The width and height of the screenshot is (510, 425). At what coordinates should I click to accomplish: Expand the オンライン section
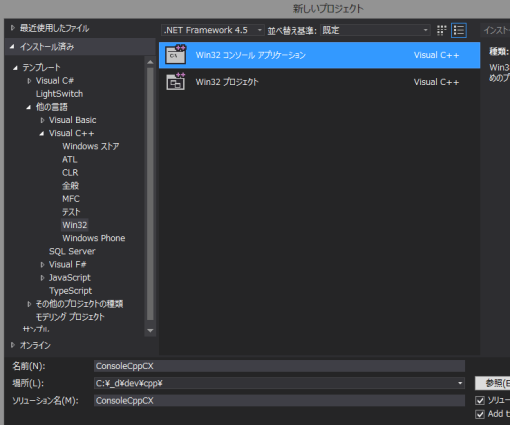click(13, 345)
